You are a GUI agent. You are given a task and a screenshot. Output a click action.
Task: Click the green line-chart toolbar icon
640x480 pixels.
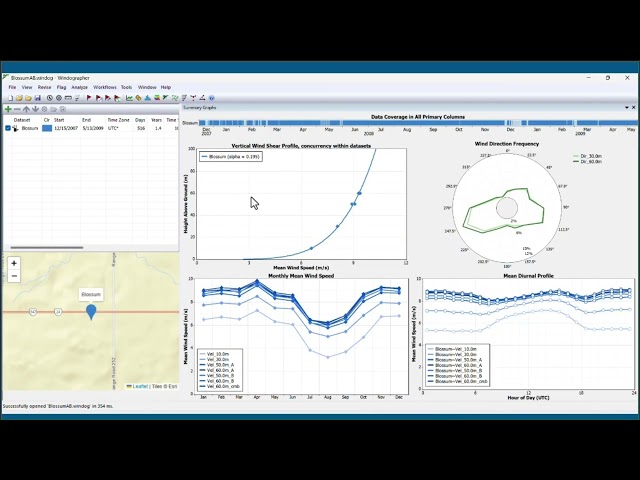click(x=129, y=98)
